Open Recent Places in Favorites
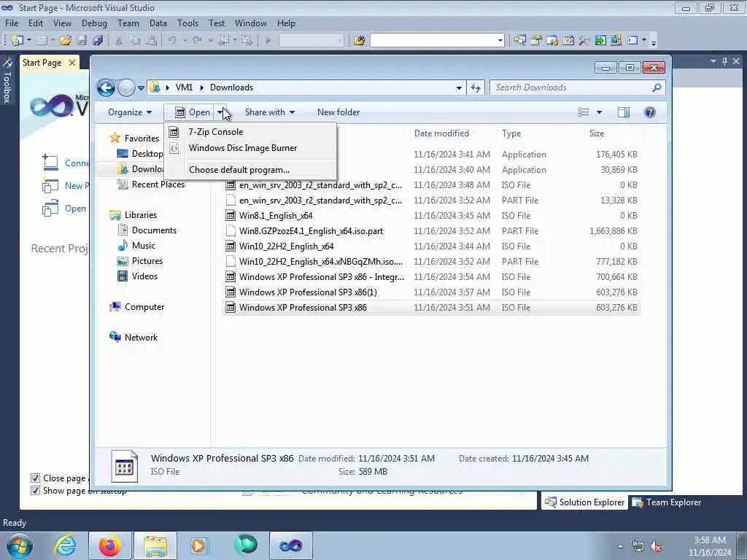This screenshot has width=747, height=560. (152, 184)
